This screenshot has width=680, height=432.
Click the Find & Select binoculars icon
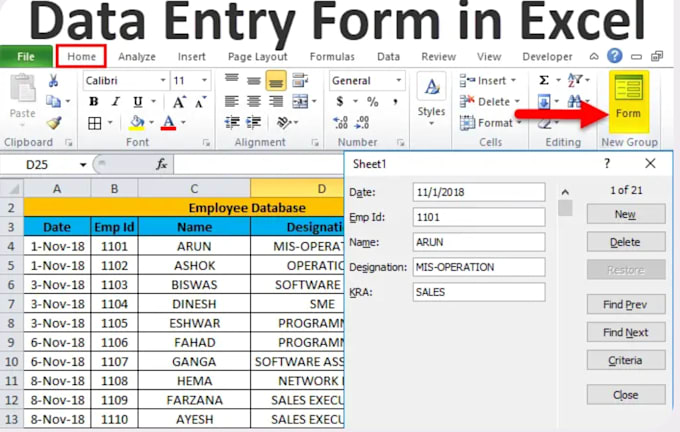coord(574,102)
